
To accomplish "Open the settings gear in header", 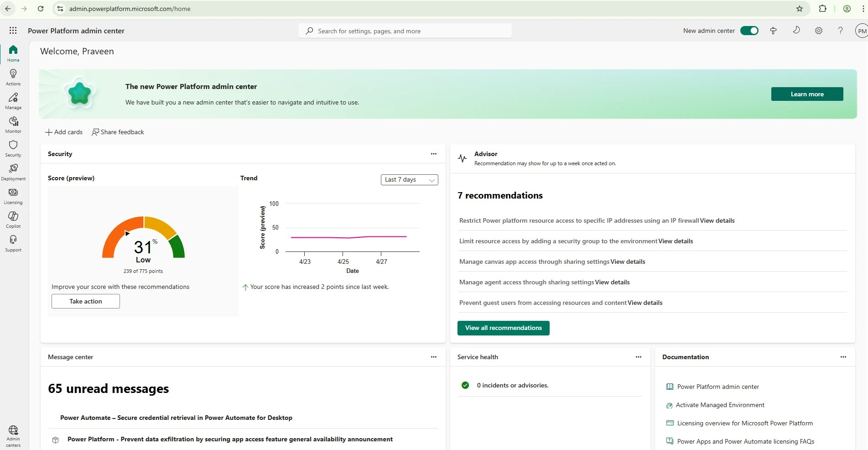I will (818, 31).
